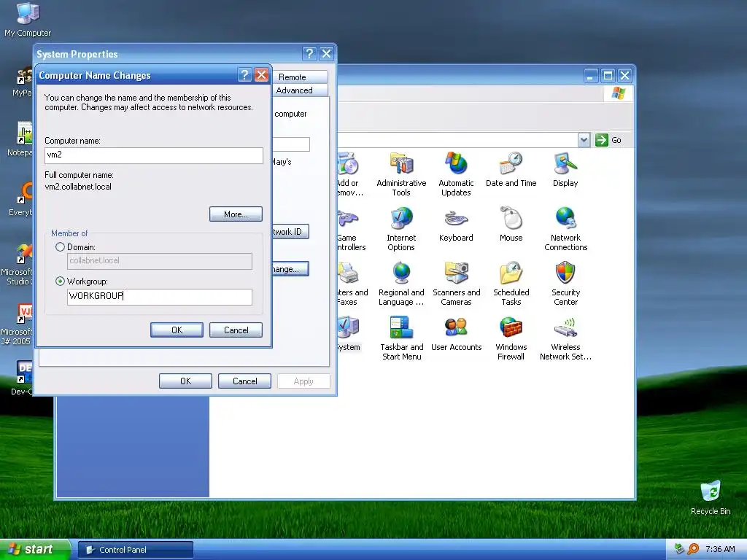
Task: Click OK in System Properties dialog
Action: point(185,381)
